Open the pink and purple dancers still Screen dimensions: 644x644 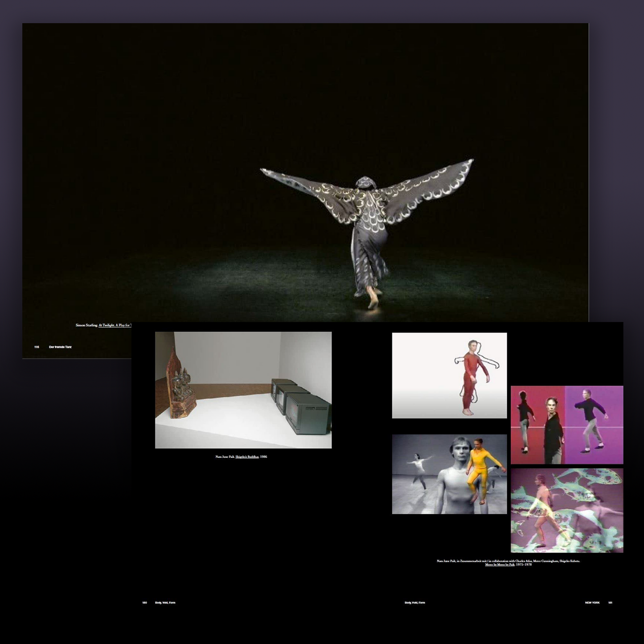567,425
